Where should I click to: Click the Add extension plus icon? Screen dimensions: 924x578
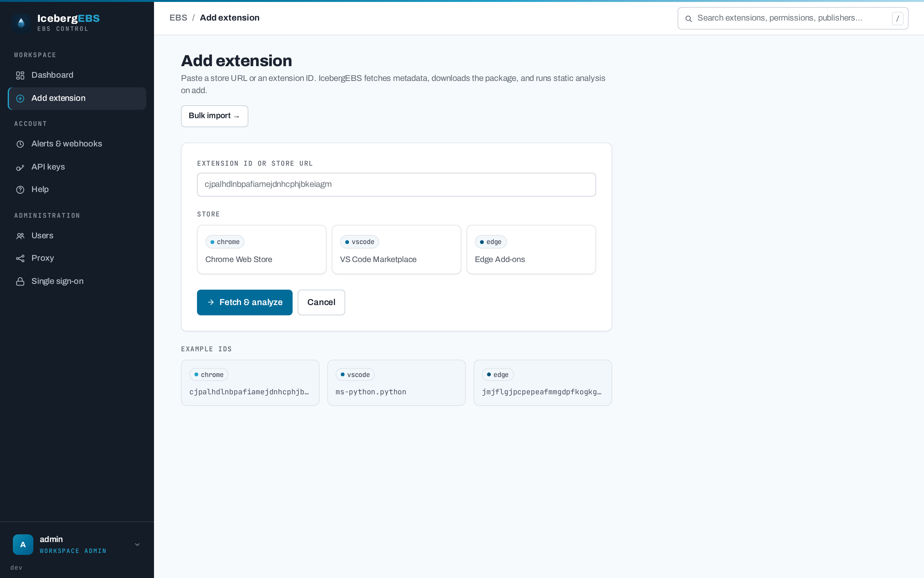pos(20,99)
